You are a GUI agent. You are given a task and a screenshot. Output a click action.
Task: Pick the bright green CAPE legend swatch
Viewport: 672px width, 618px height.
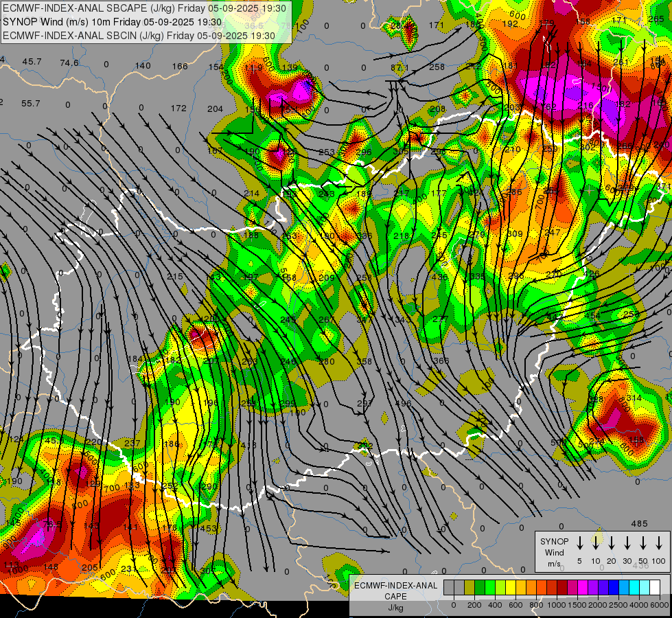pyautogui.click(x=490, y=588)
